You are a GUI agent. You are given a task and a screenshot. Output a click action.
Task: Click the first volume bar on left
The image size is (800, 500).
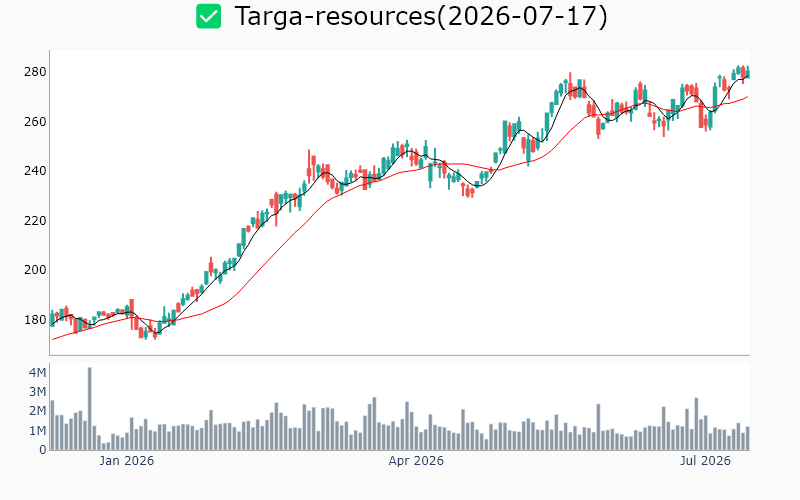tap(52, 425)
